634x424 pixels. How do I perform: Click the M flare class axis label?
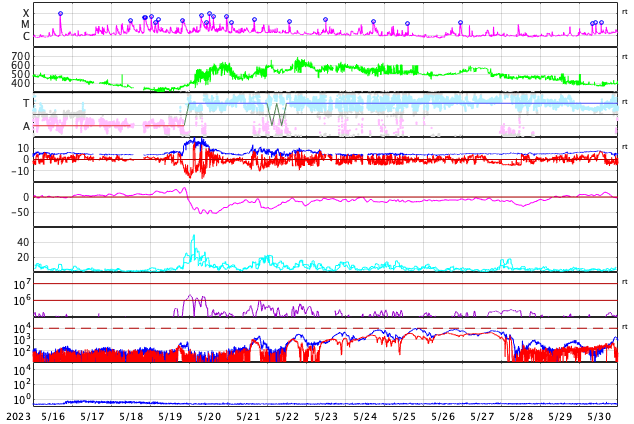point(26,24)
